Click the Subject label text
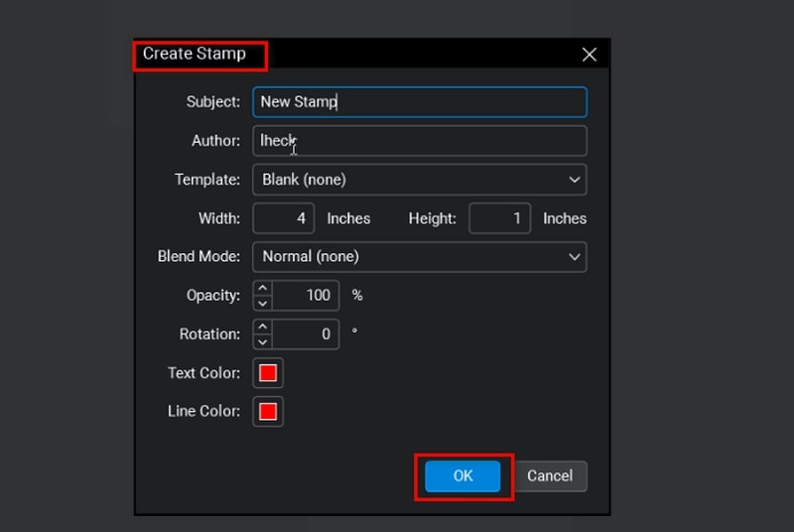The width and height of the screenshot is (794, 532). (212, 102)
